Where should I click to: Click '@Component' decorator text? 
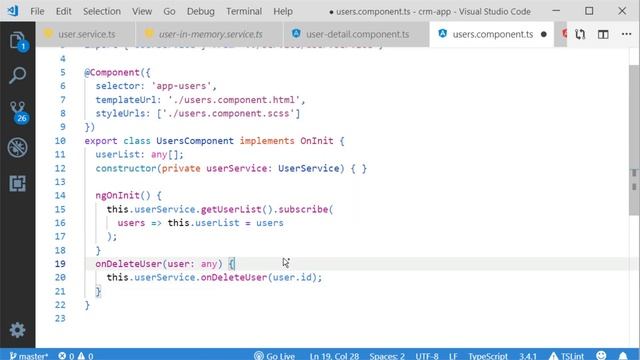pos(112,73)
